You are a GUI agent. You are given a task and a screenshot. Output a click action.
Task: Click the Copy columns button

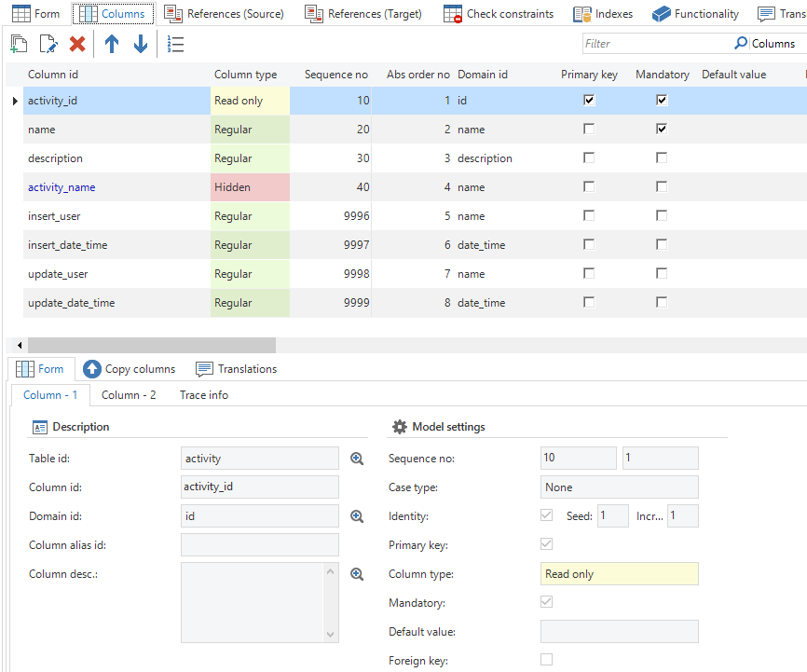[130, 369]
